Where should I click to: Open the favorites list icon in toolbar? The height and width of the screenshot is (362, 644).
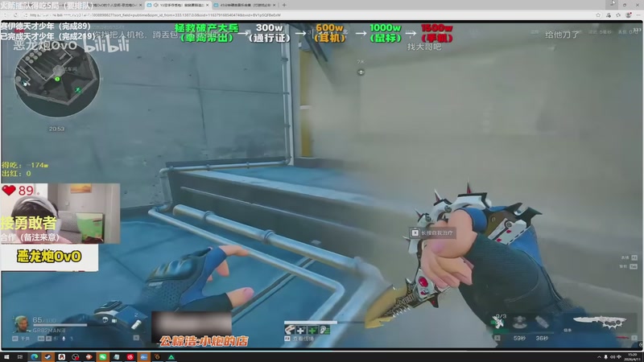tap(618, 15)
